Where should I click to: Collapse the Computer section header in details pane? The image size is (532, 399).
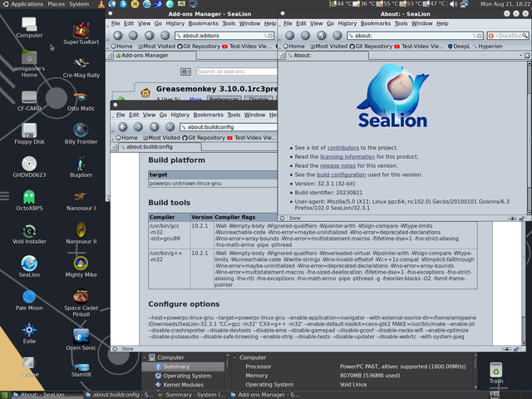pos(234,357)
